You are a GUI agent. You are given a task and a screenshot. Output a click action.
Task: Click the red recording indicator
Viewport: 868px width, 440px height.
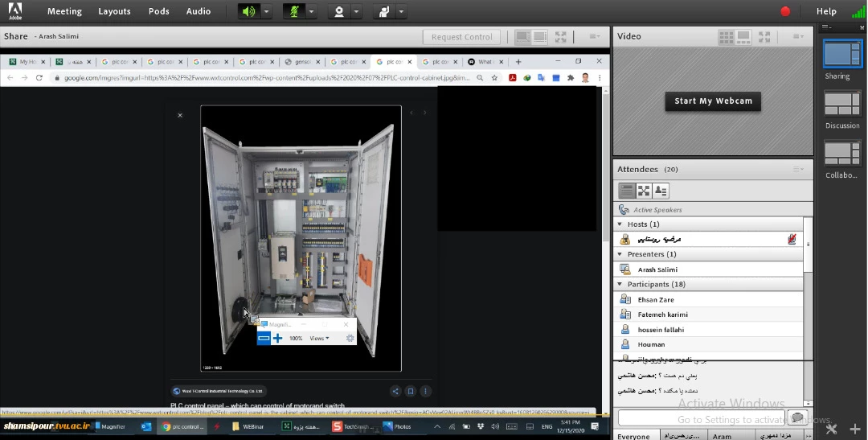pyautogui.click(x=785, y=11)
